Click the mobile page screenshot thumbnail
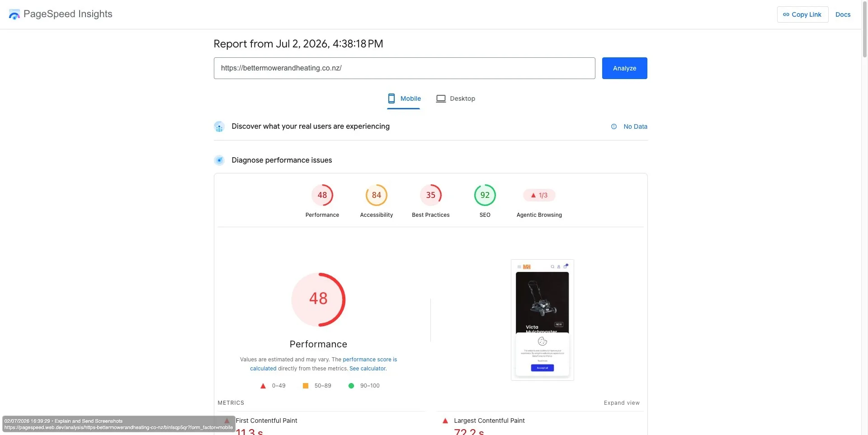 coord(542,320)
